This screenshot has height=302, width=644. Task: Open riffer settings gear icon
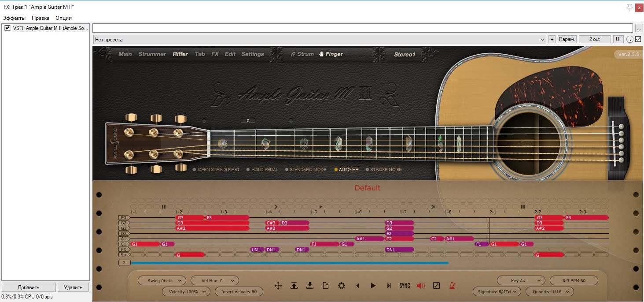[x=342, y=286]
